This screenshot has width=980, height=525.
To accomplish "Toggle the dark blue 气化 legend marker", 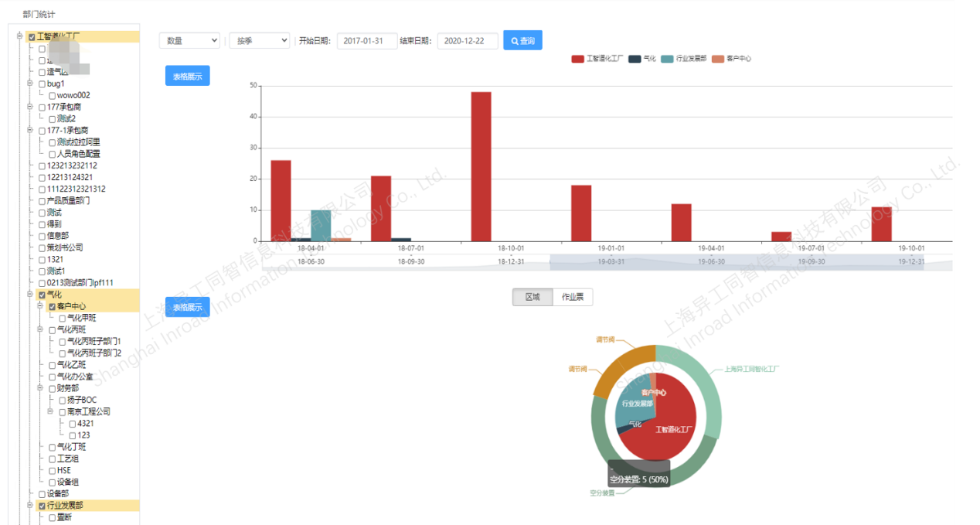I will tap(635, 59).
